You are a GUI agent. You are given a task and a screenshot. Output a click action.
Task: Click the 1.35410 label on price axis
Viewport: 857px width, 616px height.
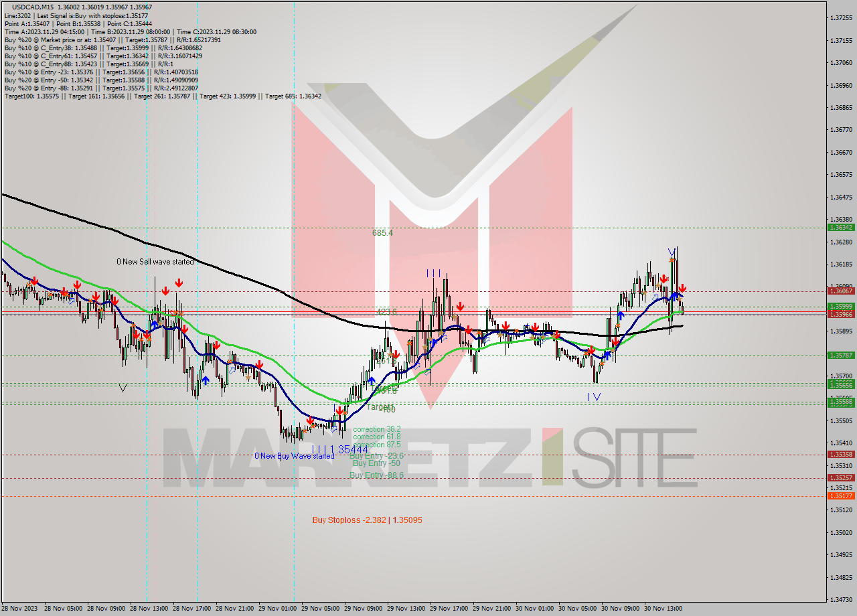[x=841, y=443]
